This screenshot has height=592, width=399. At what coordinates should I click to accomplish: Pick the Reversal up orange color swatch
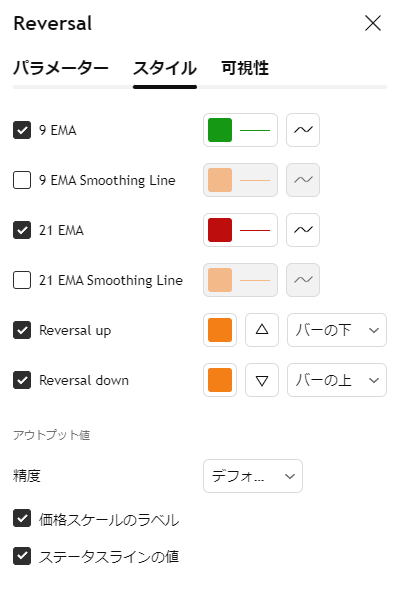click(220, 330)
